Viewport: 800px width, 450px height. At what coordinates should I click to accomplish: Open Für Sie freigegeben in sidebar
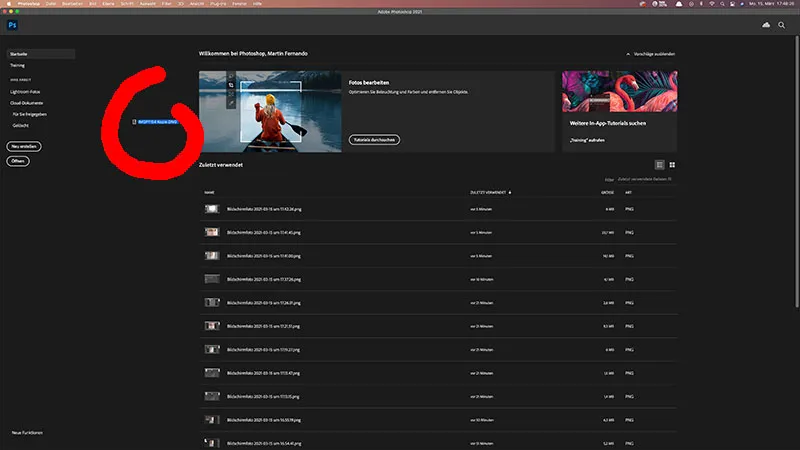pos(30,114)
